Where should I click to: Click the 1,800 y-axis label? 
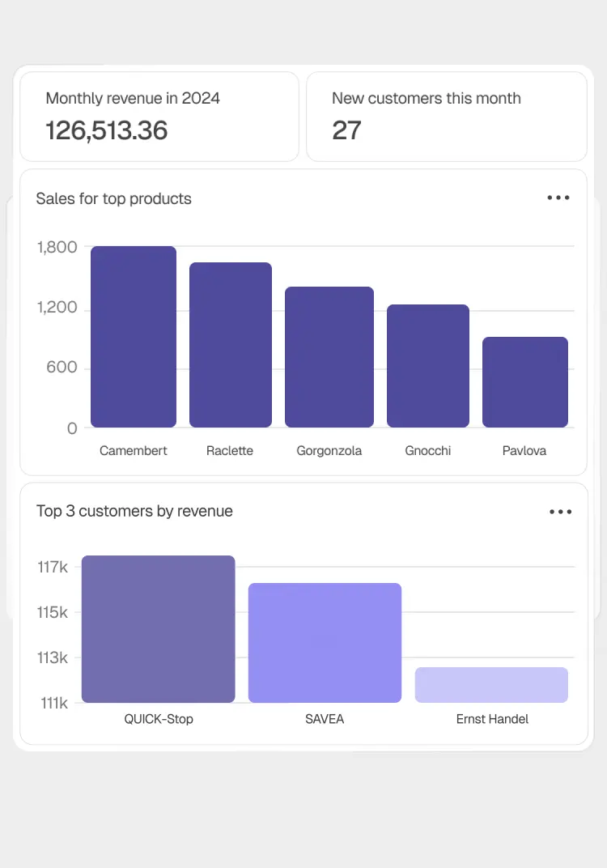57,247
